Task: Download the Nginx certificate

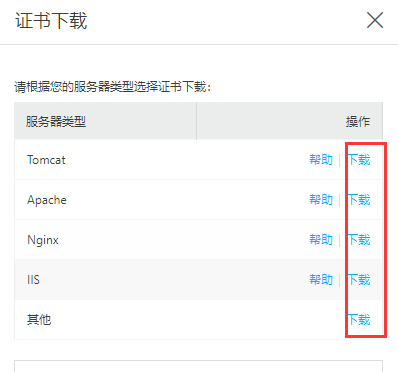Action: pos(359,240)
